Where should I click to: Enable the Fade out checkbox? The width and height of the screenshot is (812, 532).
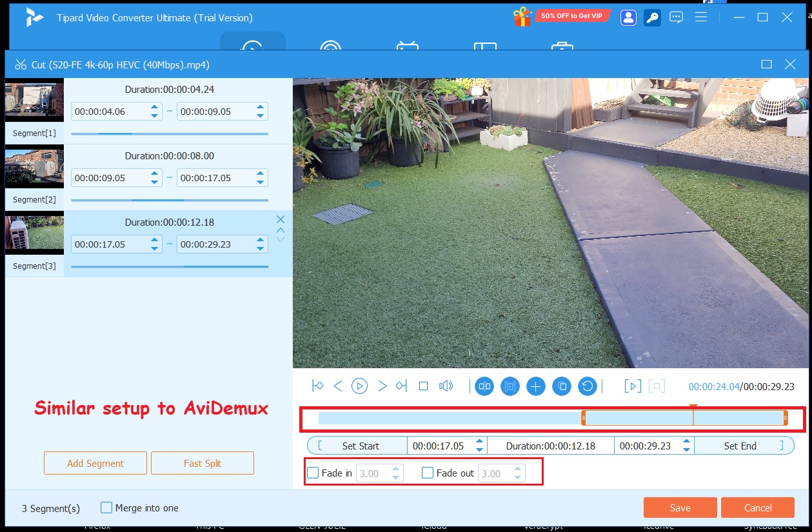[428, 473]
